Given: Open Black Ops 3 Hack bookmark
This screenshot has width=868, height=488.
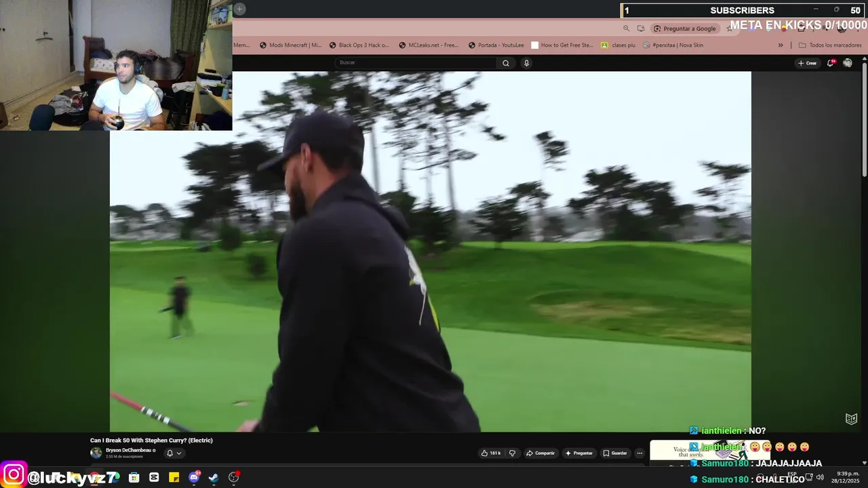Looking at the screenshot, I should (x=359, y=45).
